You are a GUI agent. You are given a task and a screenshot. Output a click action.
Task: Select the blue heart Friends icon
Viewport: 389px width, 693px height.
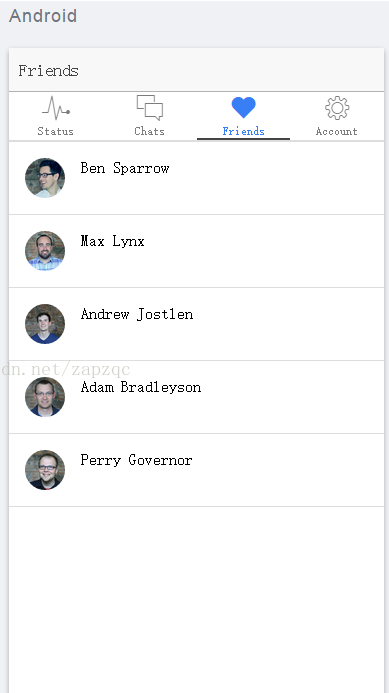[x=244, y=107]
